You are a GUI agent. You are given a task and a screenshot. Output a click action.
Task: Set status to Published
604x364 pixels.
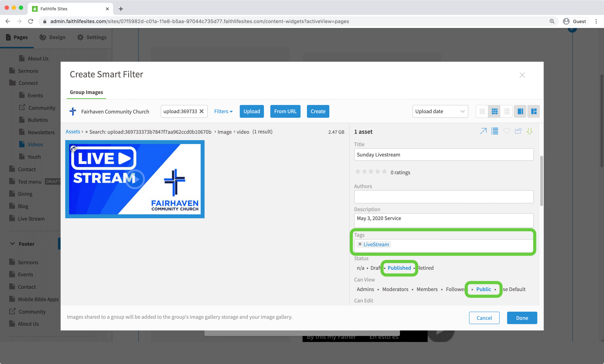click(x=399, y=268)
